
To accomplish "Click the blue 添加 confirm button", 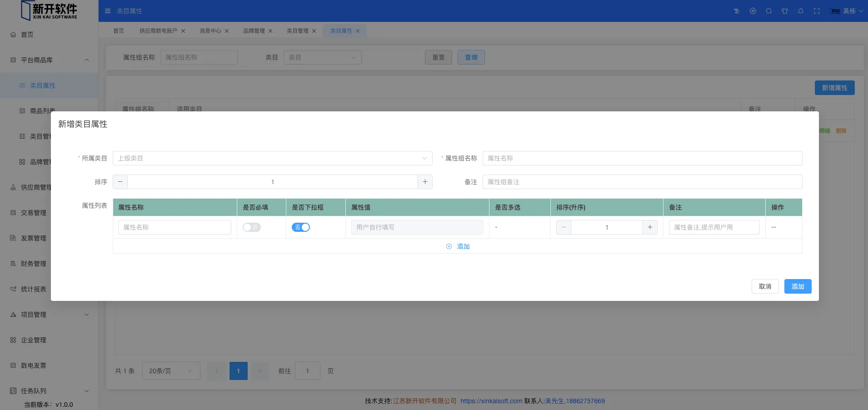I will pos(798,286).
